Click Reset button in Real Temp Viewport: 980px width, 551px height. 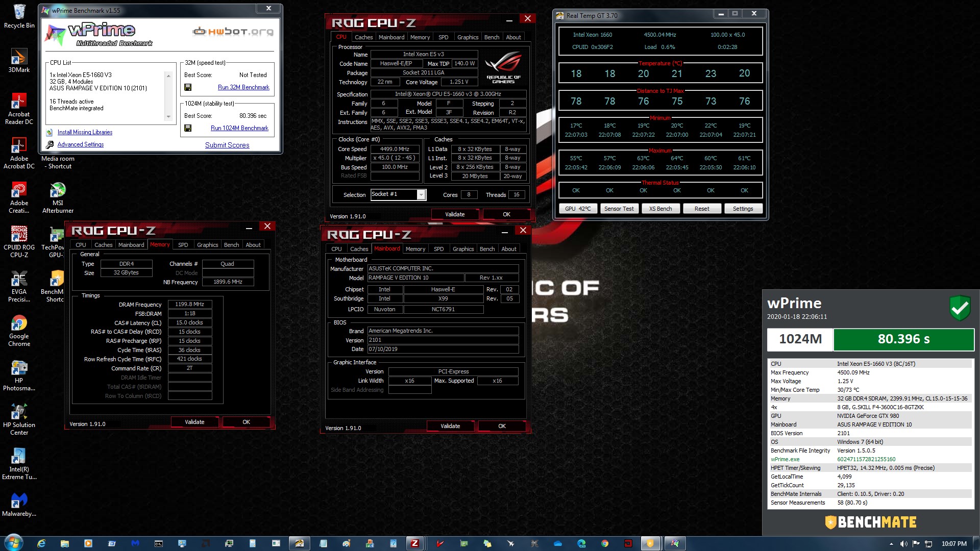coord(702,209)
